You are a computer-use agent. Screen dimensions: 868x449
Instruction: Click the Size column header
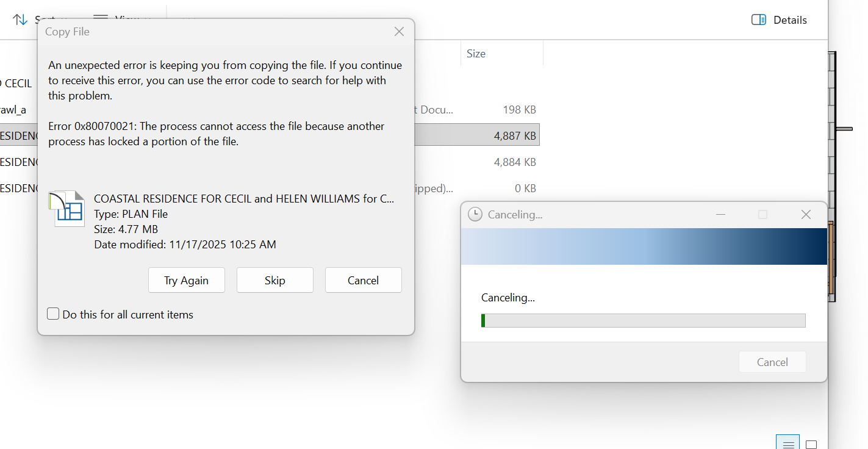click(x=476, y=54)
